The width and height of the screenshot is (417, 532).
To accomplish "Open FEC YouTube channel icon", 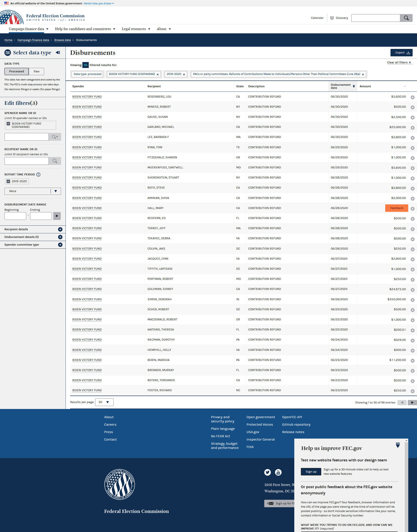I will 278,472.
